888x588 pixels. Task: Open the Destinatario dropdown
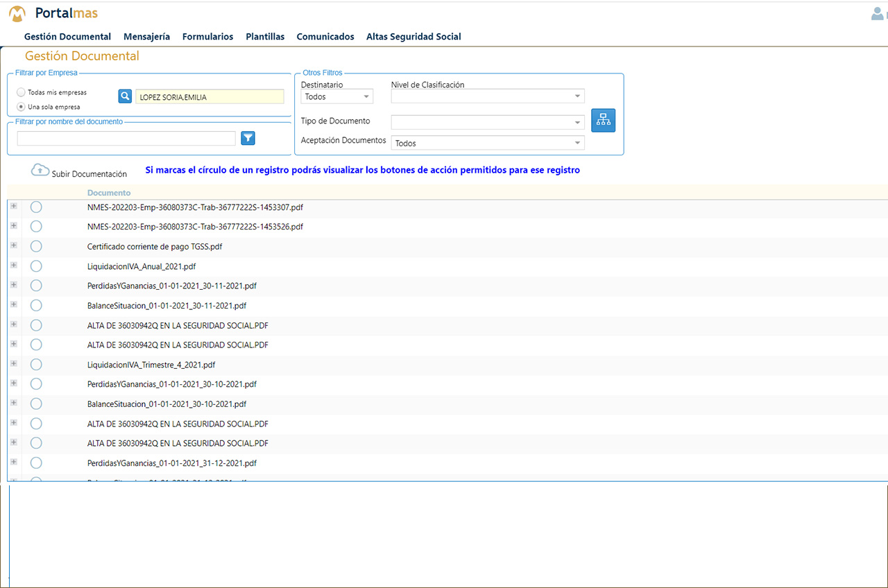point(337,96)
